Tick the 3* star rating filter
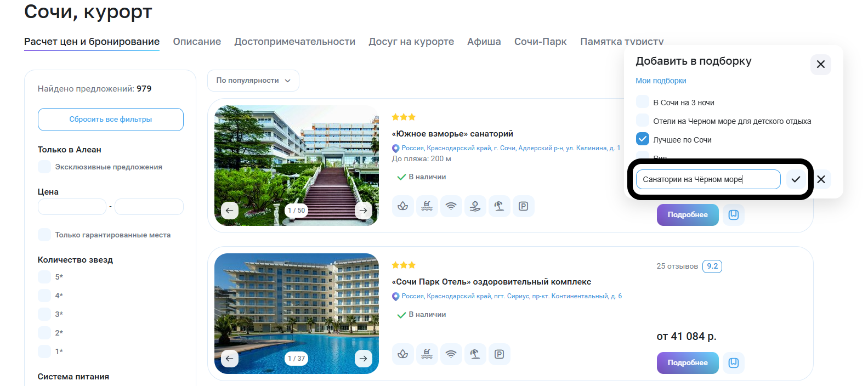 pos(44,314)
